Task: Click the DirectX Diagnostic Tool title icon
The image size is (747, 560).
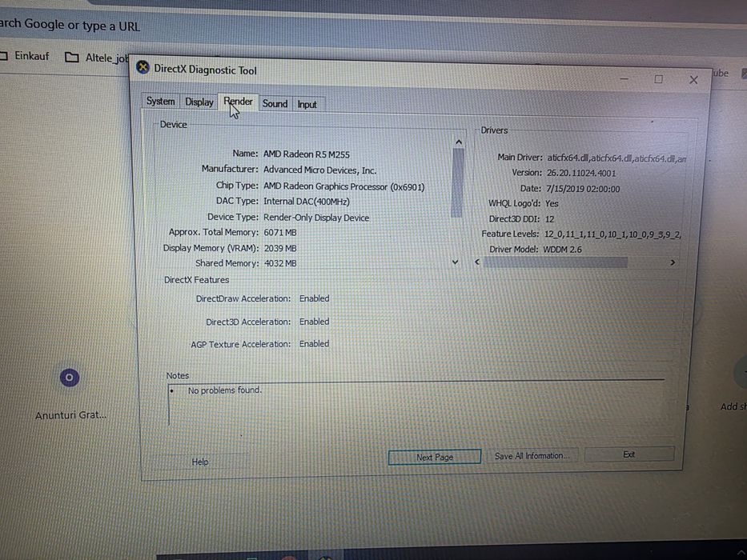Action: coord(143,67)
